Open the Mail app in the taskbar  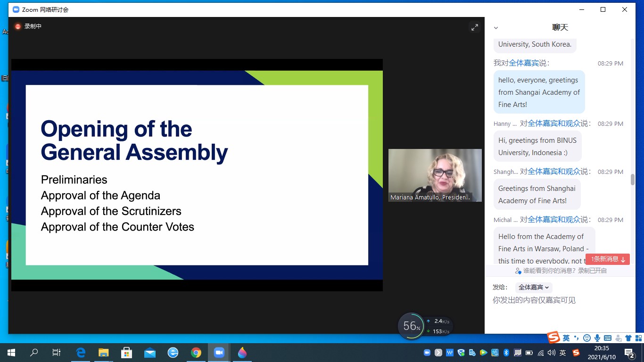[x=150, y=353]
